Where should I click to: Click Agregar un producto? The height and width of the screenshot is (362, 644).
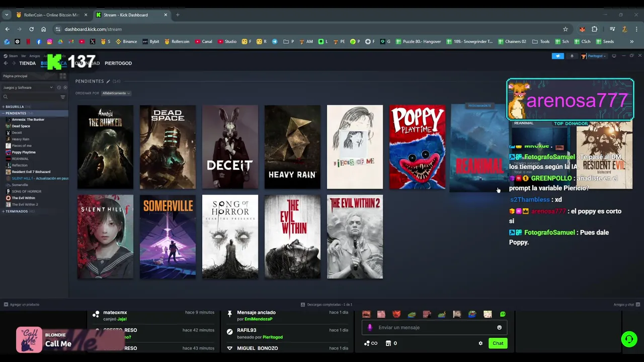click(22, 304)
